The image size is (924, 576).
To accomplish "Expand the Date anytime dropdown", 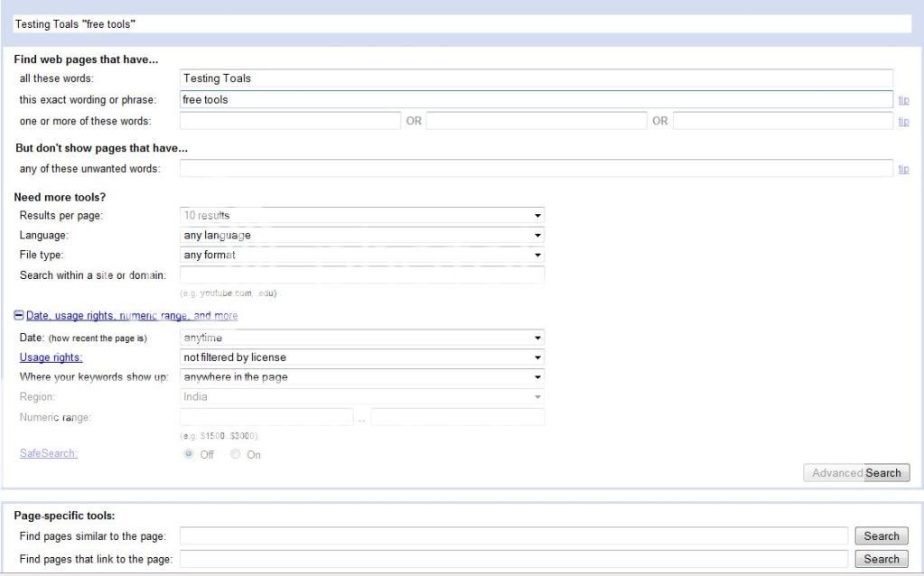I will [x=361, y=338].
